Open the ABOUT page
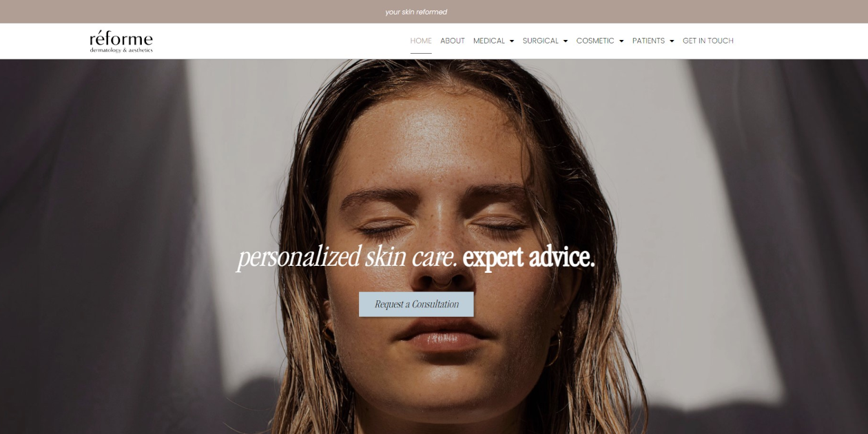 coord(453,41)
